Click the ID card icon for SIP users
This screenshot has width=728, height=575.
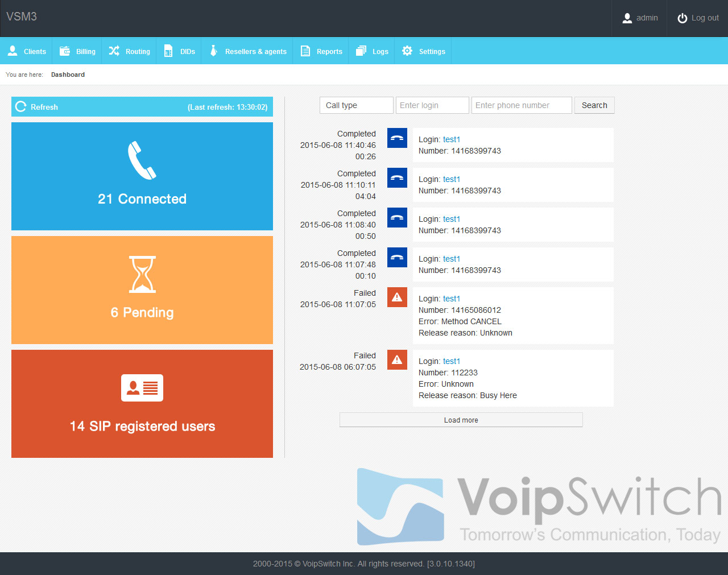coord(142,388)
